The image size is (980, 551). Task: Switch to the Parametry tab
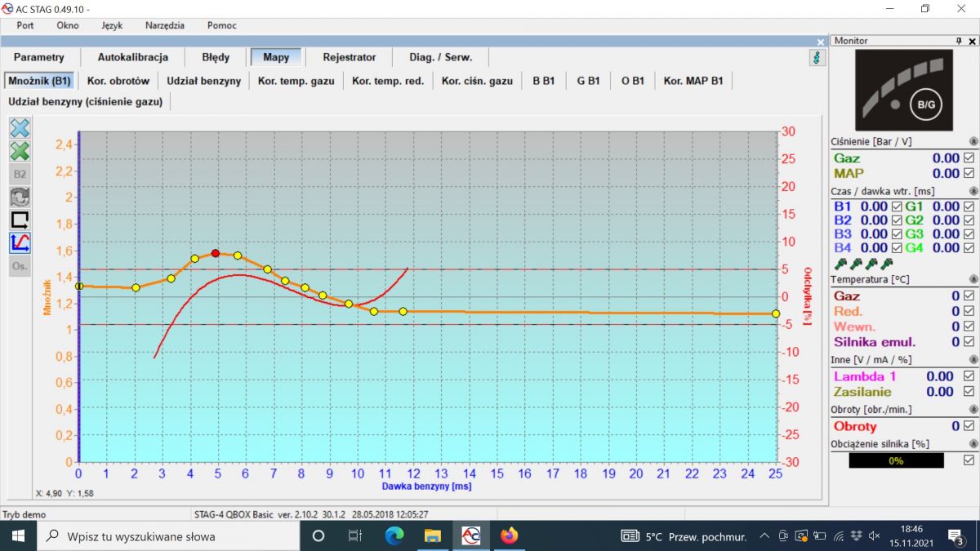(x=38, y=57)
